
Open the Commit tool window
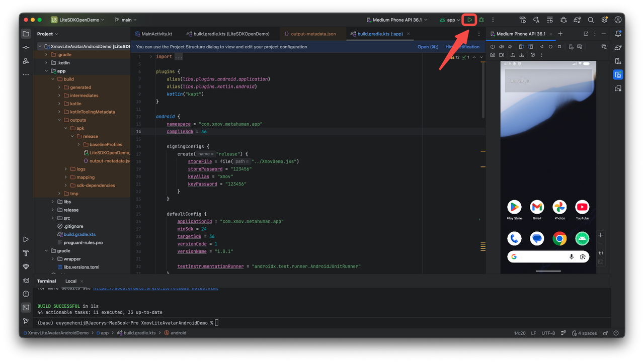pyautogui.click(x=26, y=47)
